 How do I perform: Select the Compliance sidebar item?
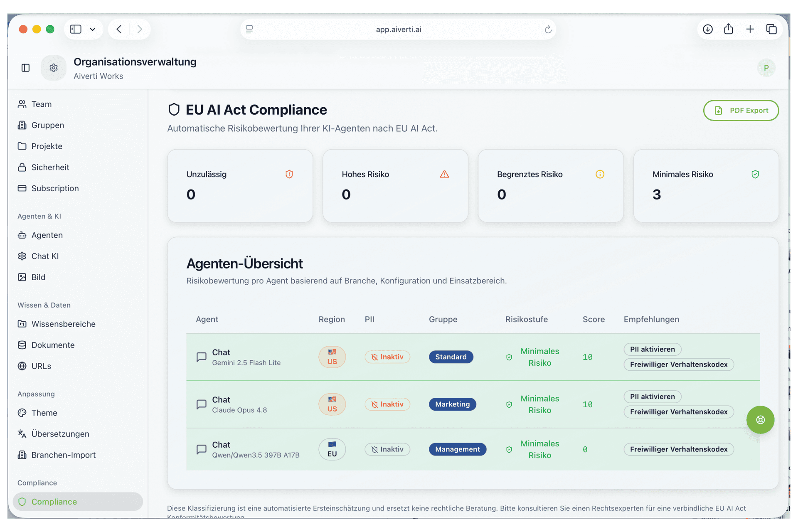tap(78, 502)
